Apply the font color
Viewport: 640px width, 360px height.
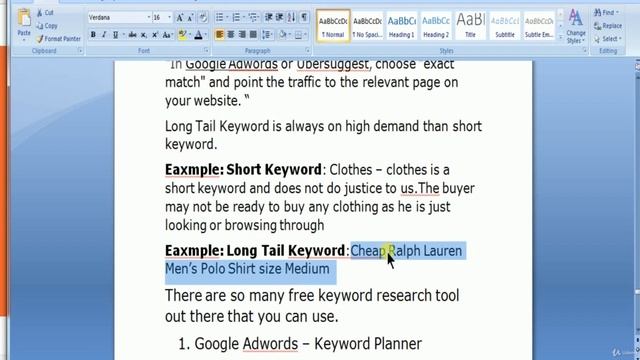(x=198, y=35)
